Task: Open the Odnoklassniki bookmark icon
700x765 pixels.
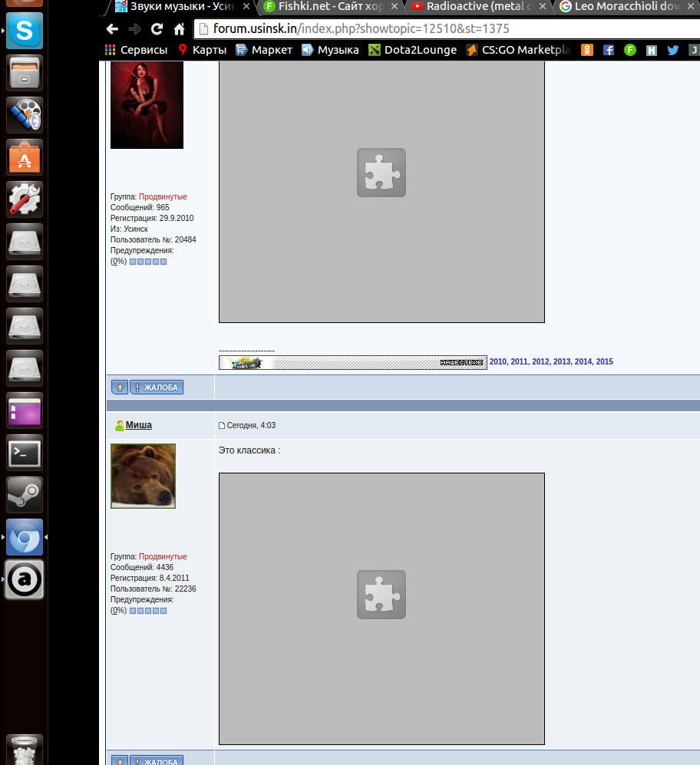Action: pyautogui.click(x=587, y=50)
